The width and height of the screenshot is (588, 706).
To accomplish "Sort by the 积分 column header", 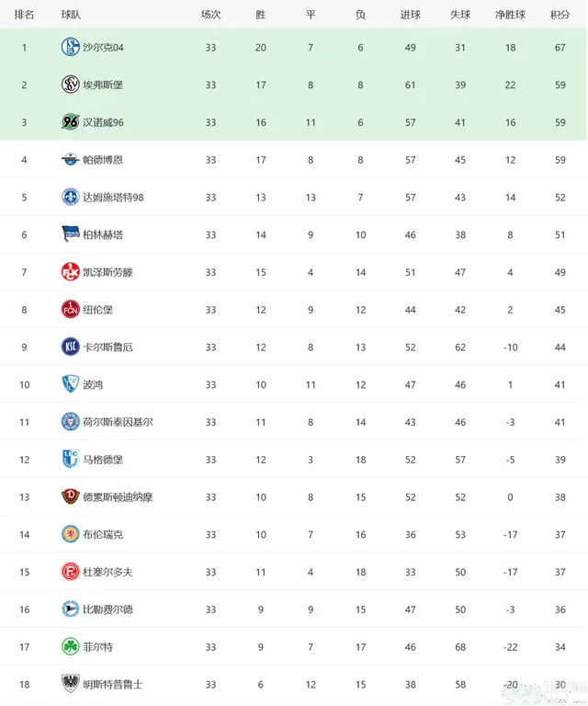I will pos(560,15).
